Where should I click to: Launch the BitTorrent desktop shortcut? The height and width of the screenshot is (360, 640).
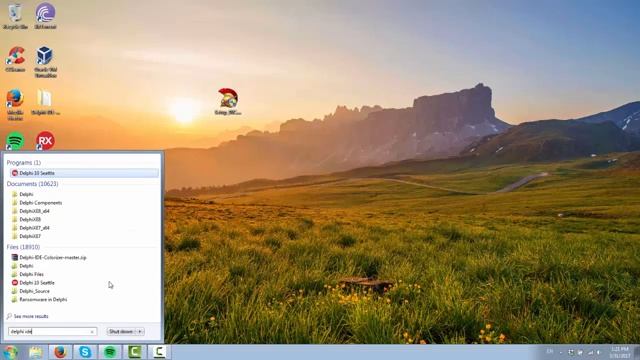tap(45, 16)
